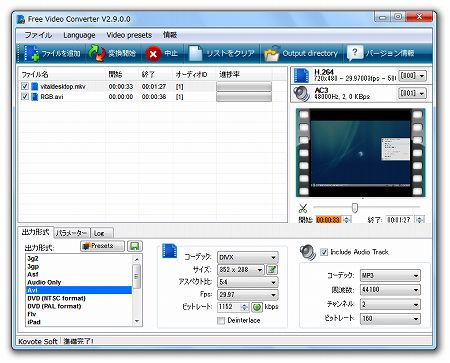Click the video bitrate spinner arrows
450x363 pixels.
click(x=245, y=307)
